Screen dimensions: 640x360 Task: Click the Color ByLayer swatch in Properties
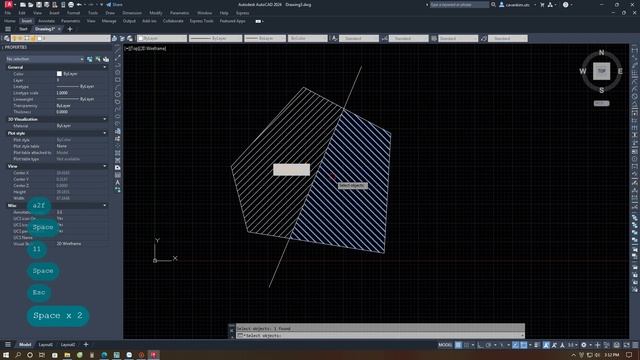[x=59, y=74]
